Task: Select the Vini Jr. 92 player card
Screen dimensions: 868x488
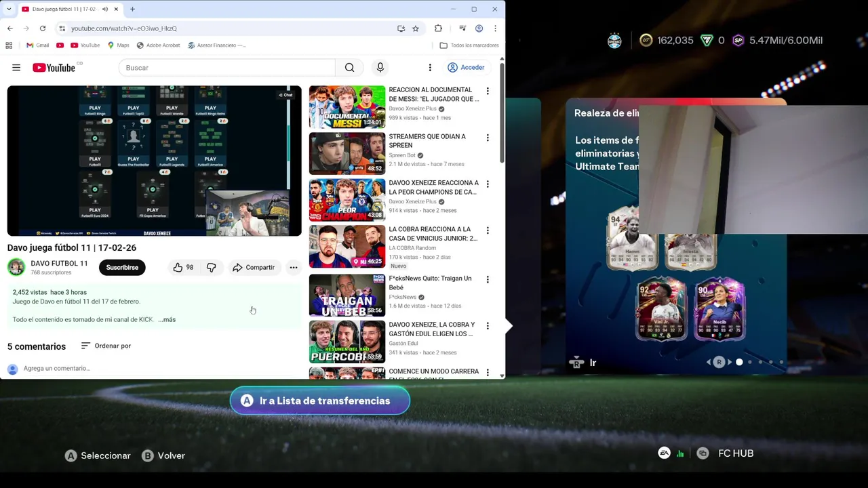Action: coord(661,308)
